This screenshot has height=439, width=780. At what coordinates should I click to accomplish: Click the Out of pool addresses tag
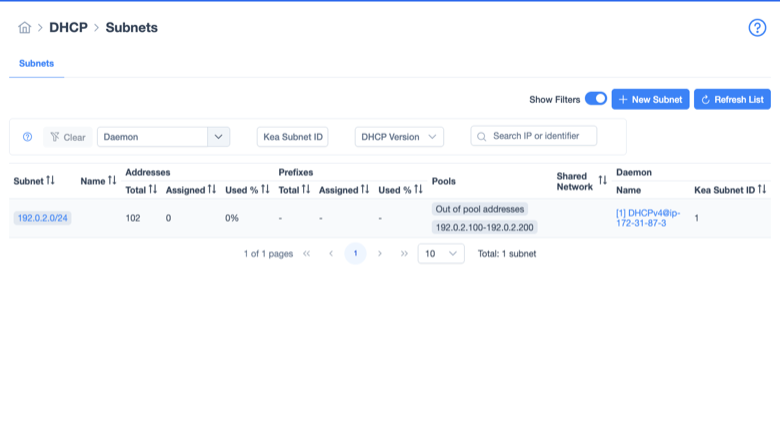(480, 209)
